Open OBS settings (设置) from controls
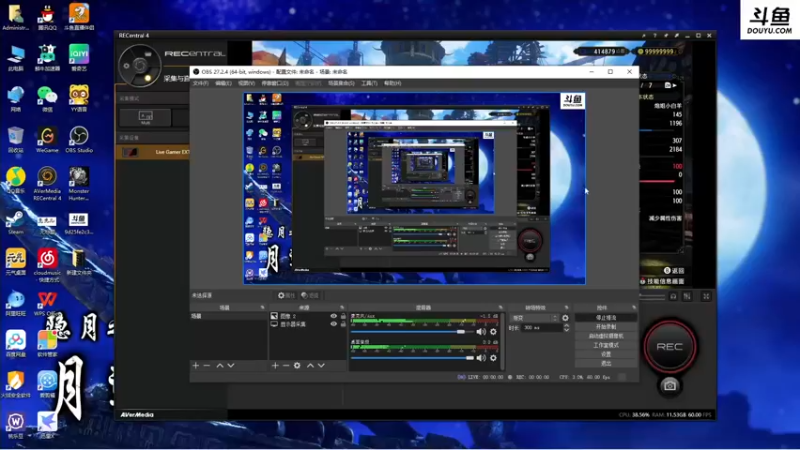 pos(606,354)
